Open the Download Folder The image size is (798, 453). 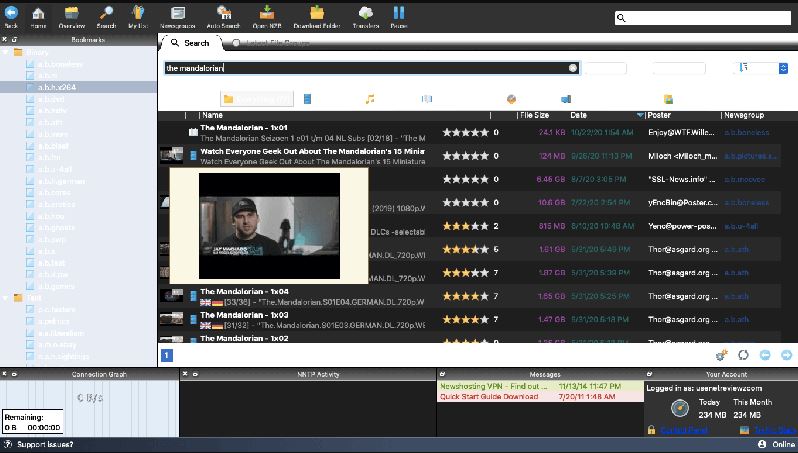(317, 16)
